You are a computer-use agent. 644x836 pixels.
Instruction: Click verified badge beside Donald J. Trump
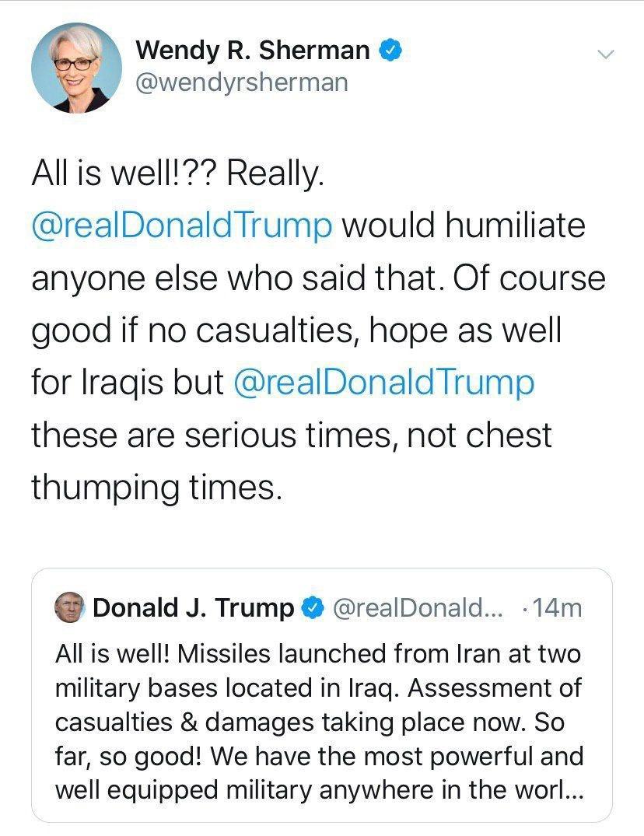coord(312,608)
